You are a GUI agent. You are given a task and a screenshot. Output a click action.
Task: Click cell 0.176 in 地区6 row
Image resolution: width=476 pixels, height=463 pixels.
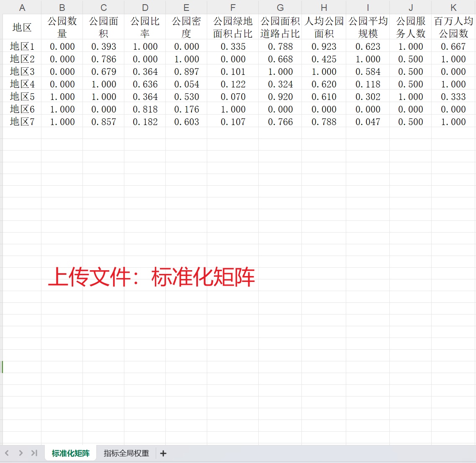tap(186, 109)
